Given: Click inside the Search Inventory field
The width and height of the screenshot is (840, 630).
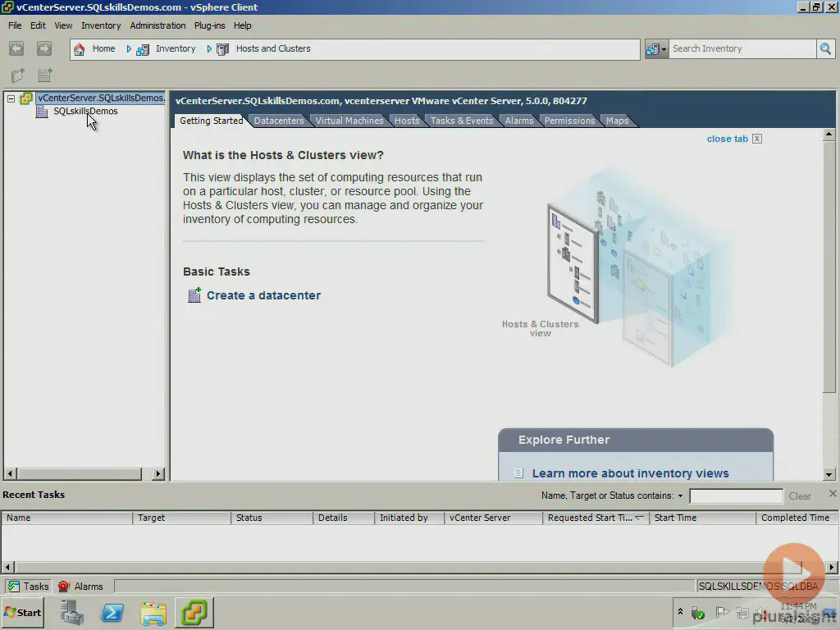Looking at the screenshot, I should (x=742, y=48).
